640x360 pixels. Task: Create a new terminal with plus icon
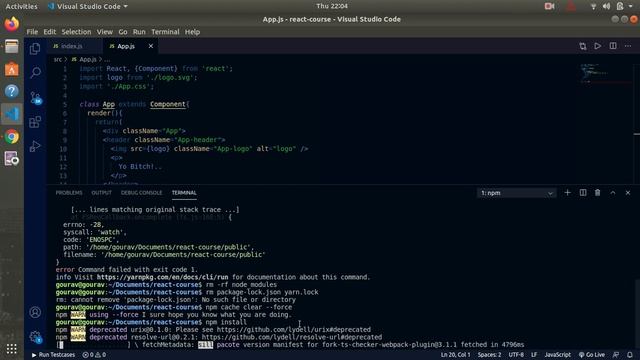coord(567,193)
